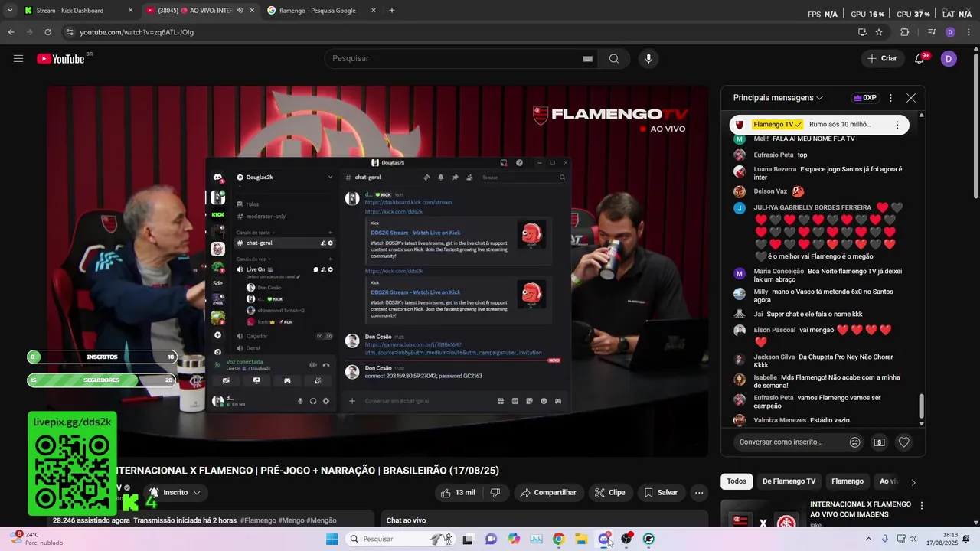980x551 pixels.
Task: Send a heart reaction in chat
Action: (904, 442)
